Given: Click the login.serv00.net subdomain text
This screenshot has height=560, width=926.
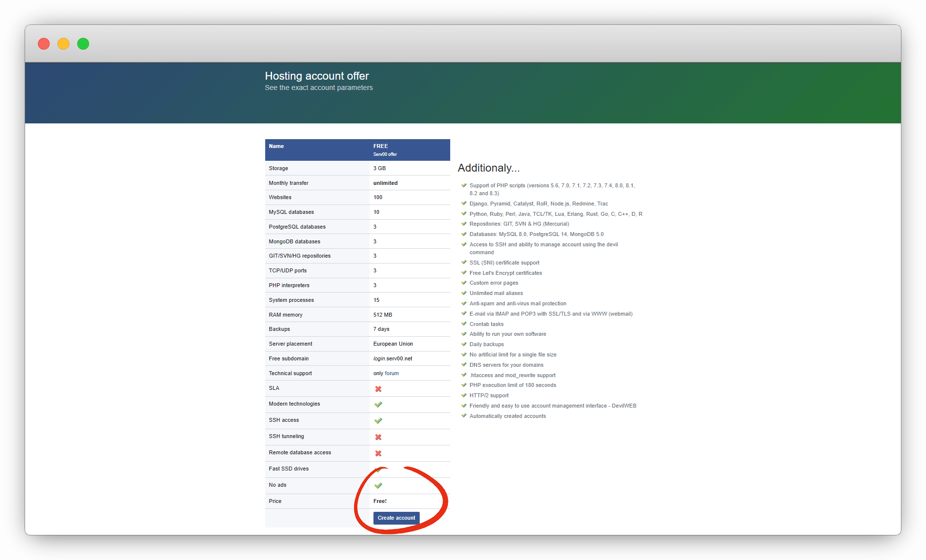Looking at the screenshot, I should coord(393,358).
